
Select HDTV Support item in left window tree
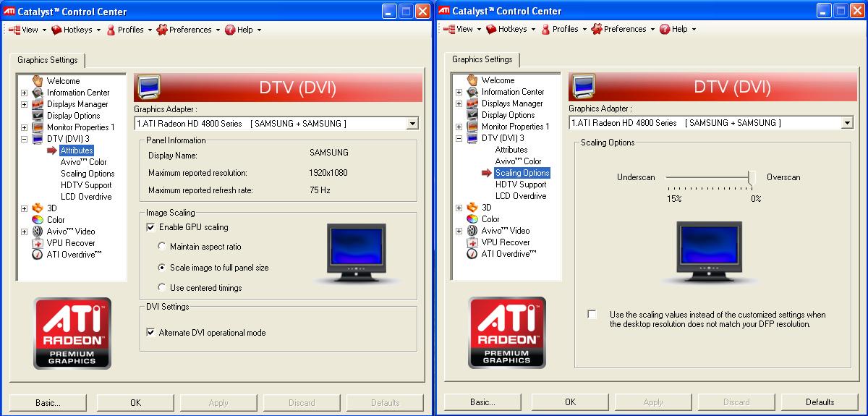click(x=86, y=185)
